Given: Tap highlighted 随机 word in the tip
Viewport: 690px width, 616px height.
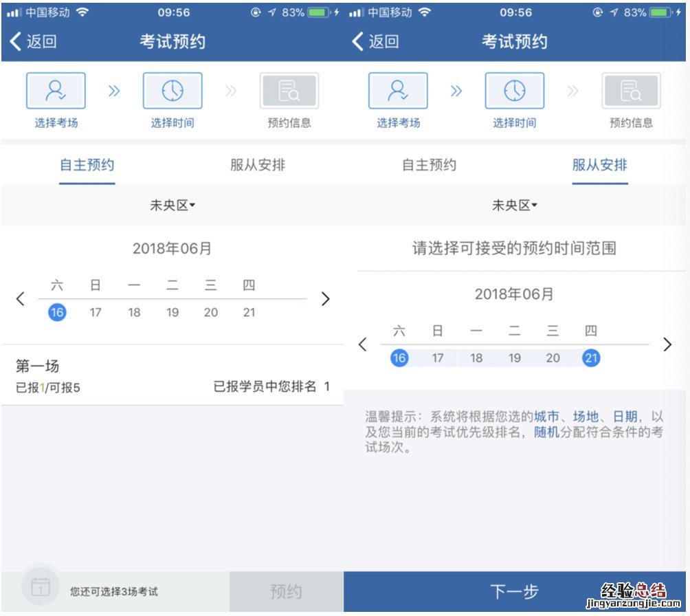Looking at the screenshot, I should tap(546, 432).
